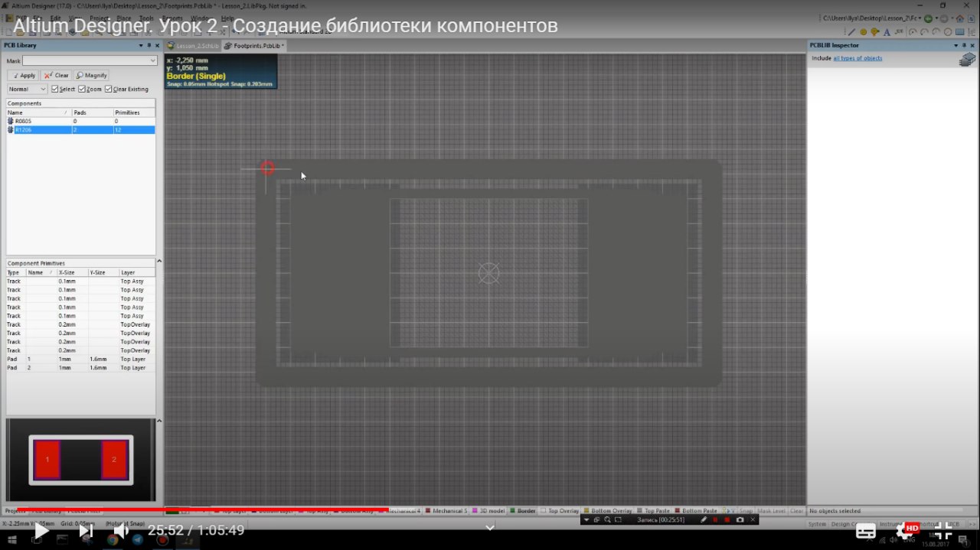The height and width of the screenshot is (550, 980).
Task: Click the Snap button on layer bar
Action: click(746, 510)
